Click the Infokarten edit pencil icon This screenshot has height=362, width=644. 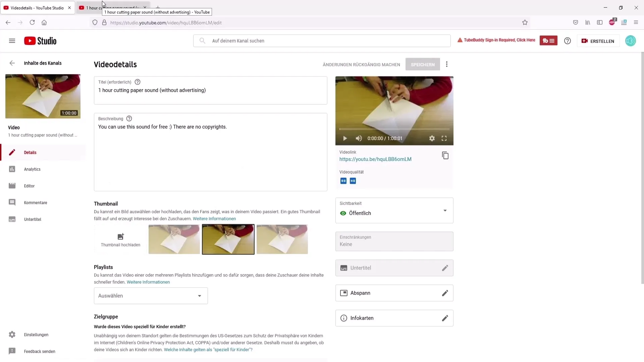click(445, 318)
